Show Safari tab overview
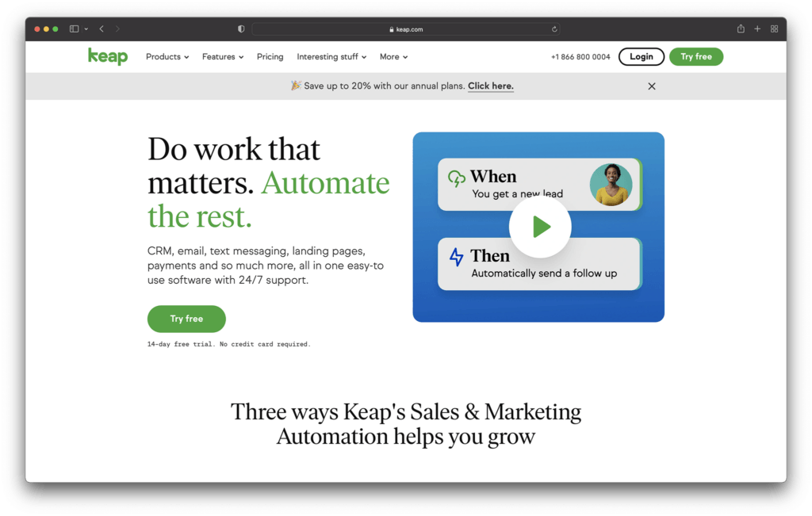Viewport: 812px width, 516px height. 774,29
